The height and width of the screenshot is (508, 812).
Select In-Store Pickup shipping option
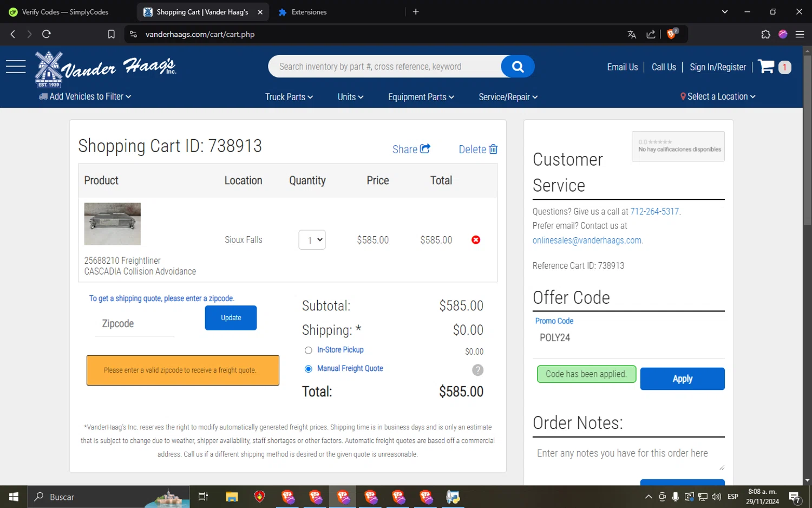click(x=309, y=350)
